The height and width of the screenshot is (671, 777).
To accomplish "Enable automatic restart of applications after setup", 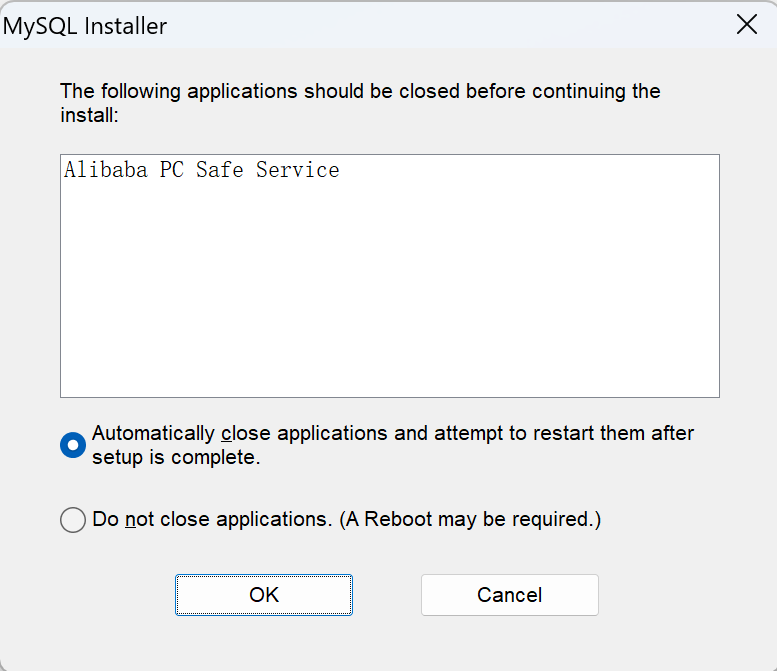I will 73,446.
